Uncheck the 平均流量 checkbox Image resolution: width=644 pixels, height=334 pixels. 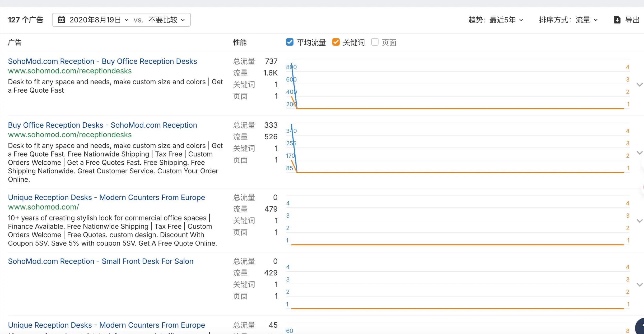pyautogui.click(x=290, y=42)
